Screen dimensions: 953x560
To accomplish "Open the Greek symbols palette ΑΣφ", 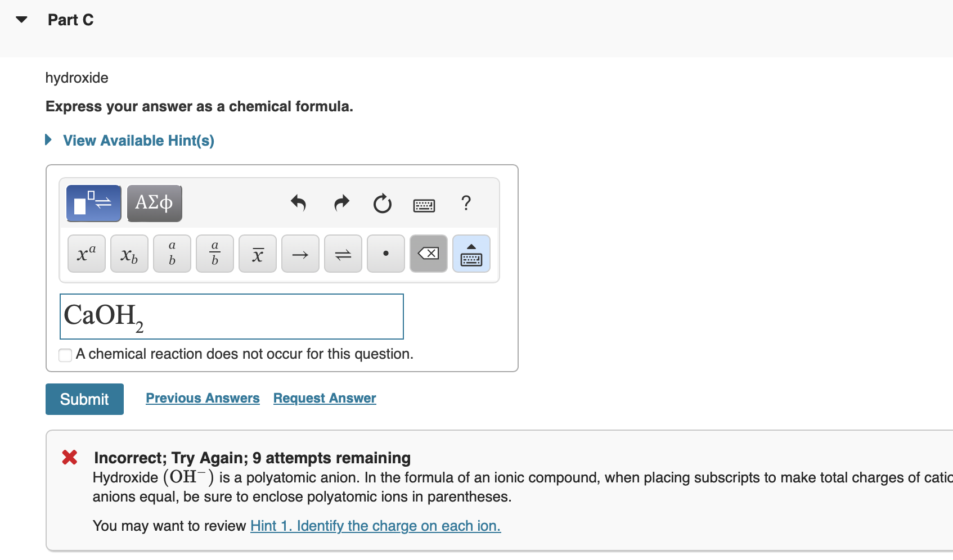I will pyautogui.click(x=154, y=203).
